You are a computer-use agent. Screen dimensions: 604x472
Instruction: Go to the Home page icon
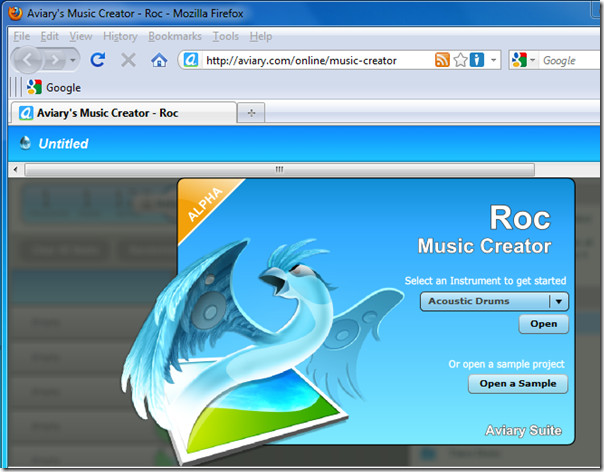click(159, 60)
